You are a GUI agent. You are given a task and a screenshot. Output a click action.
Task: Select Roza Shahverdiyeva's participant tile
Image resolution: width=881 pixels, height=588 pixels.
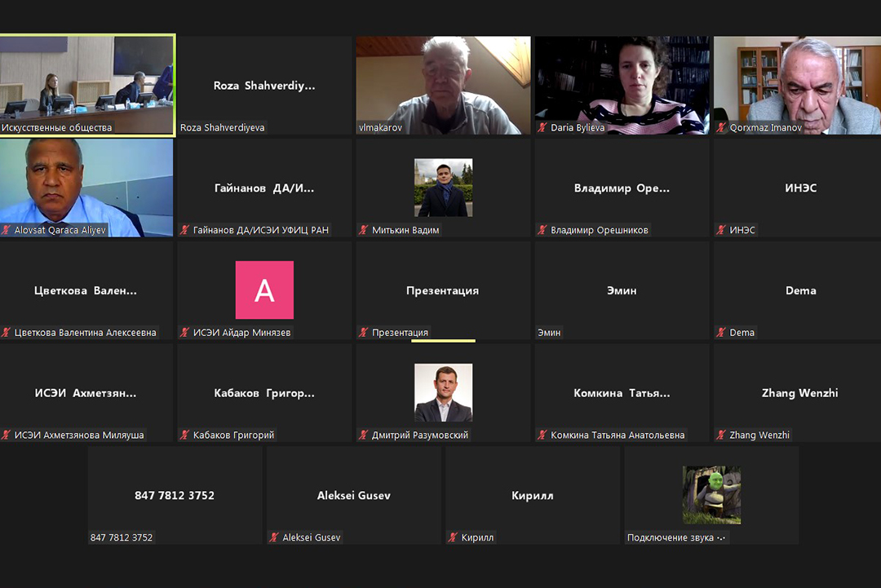tap(264, 85)
